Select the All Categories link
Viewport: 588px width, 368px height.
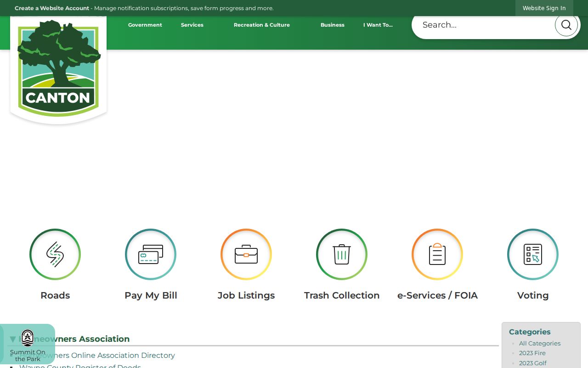(x=540, y=344)
